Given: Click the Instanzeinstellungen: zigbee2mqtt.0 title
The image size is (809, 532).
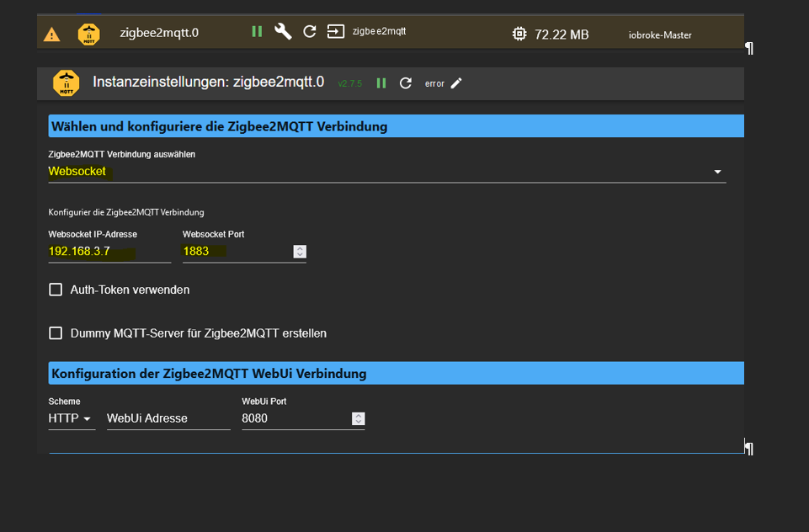Looking at the screenshot, I should (209, 82).
